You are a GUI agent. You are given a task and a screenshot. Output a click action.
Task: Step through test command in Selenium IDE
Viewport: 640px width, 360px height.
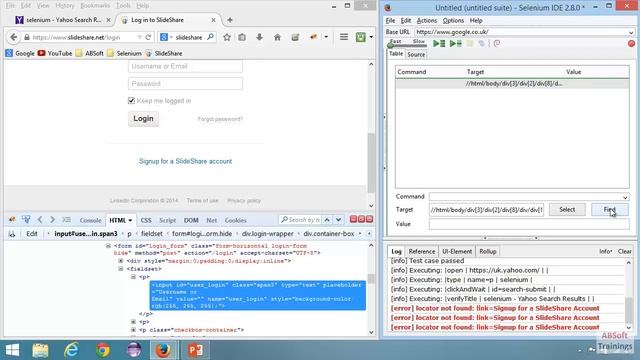pos(482,43)
